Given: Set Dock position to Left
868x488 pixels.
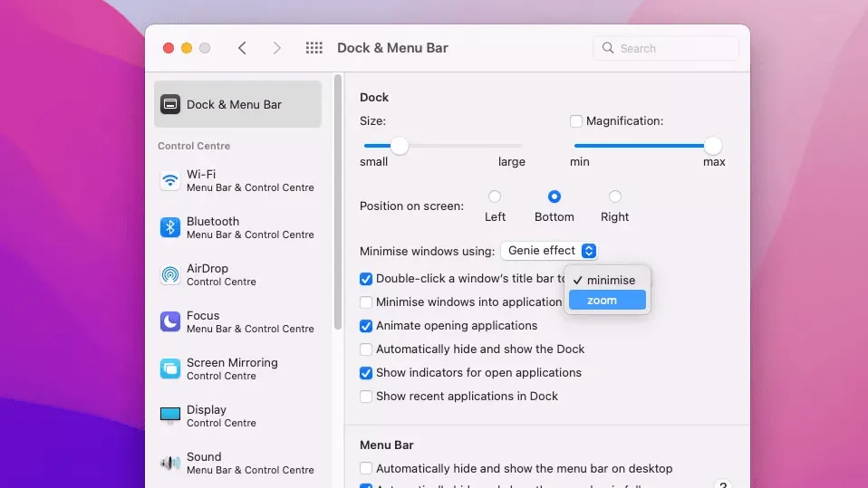Looking at the screenshot, I should pyautogui.click(x=495, y=196).
